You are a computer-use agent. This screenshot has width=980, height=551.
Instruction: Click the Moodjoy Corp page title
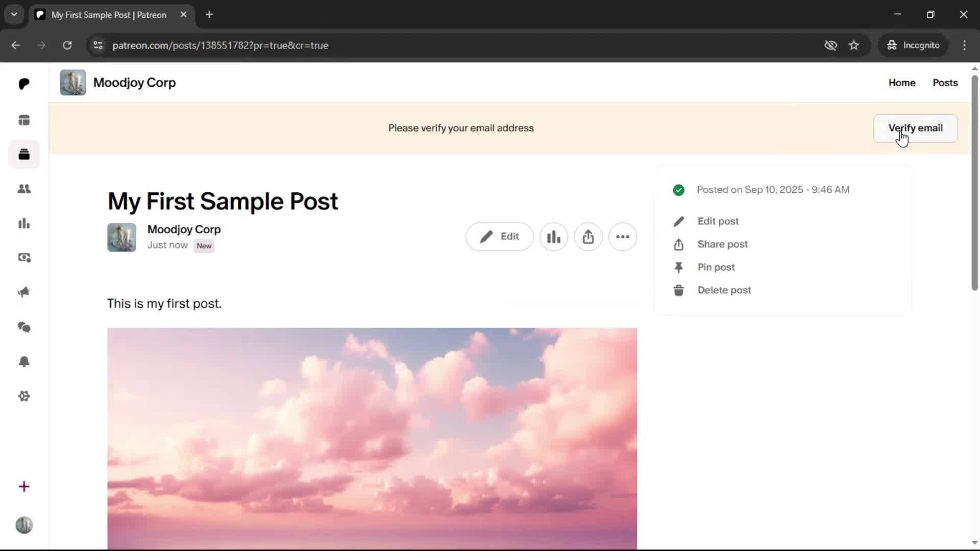[134, 83]
